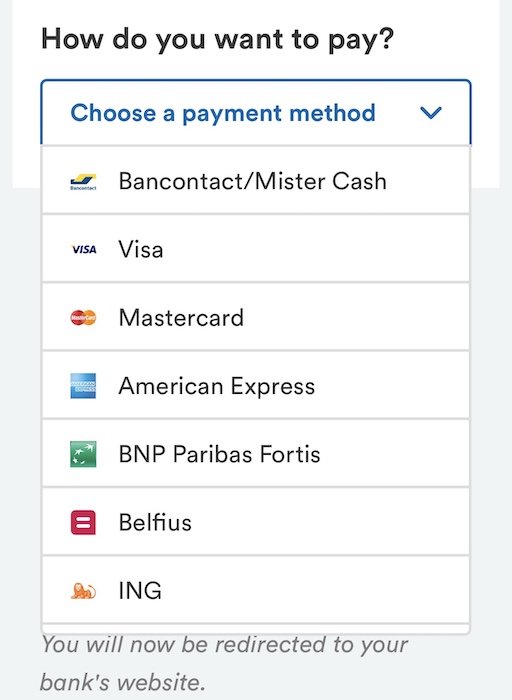Image resolution: width=512 pixels, height=700 pixels.
Task: Click the American Express blue logo
Action: pos(83,386)
